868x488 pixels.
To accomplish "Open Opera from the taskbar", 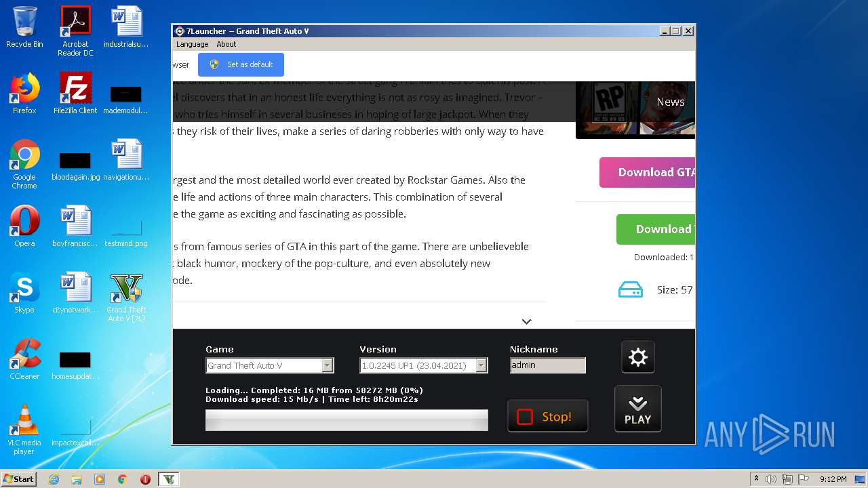I will (145, 479).
